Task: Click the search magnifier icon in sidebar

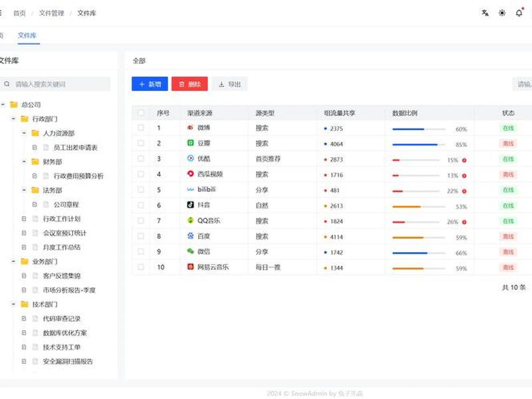Action: tap(7, 84)
